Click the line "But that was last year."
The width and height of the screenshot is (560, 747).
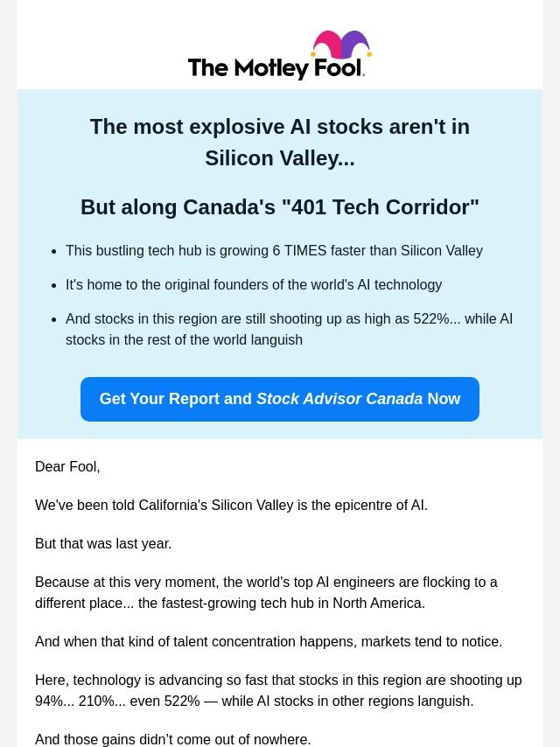coord(103,544)
